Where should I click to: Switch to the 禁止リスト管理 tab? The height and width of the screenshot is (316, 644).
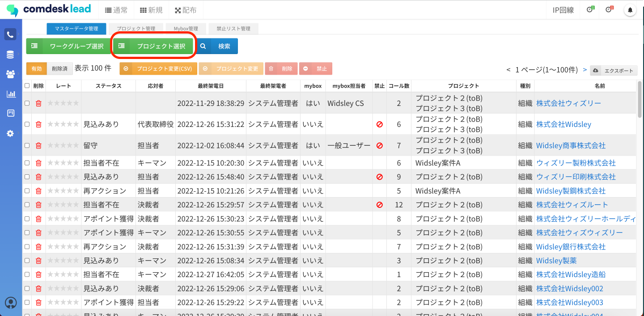click(x=233, y=29)
